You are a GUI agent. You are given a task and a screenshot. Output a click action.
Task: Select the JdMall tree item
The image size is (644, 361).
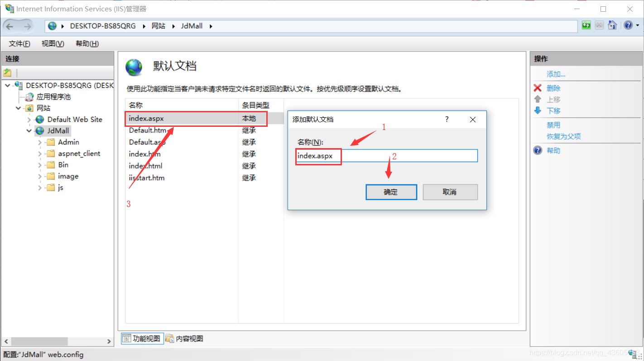pyautogui.click(x=58, y=131)
